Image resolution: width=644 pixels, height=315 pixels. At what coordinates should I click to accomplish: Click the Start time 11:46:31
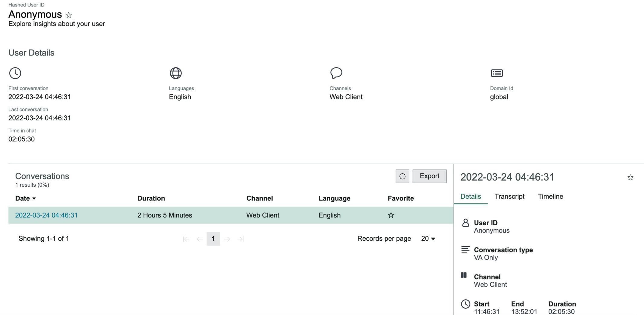(x=487, y=312)
